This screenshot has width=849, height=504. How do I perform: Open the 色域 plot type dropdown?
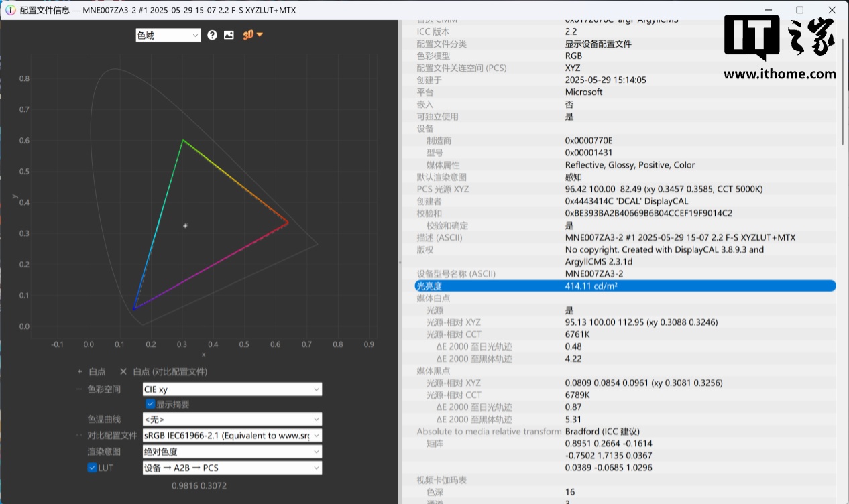click(x=168, y=36)
